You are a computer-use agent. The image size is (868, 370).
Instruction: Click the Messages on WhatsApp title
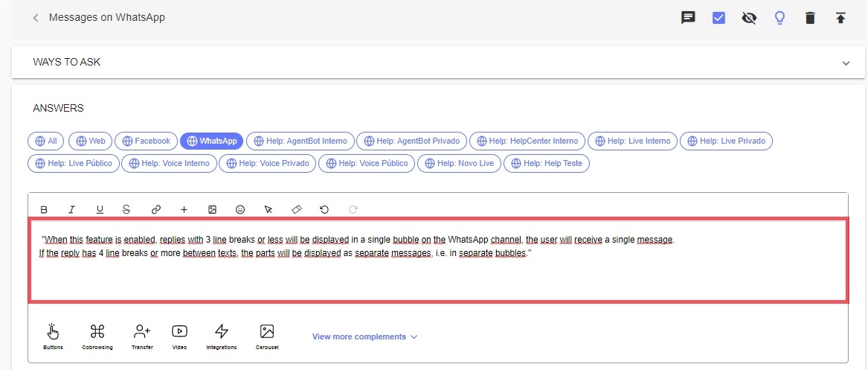click(x=107, y=17)
